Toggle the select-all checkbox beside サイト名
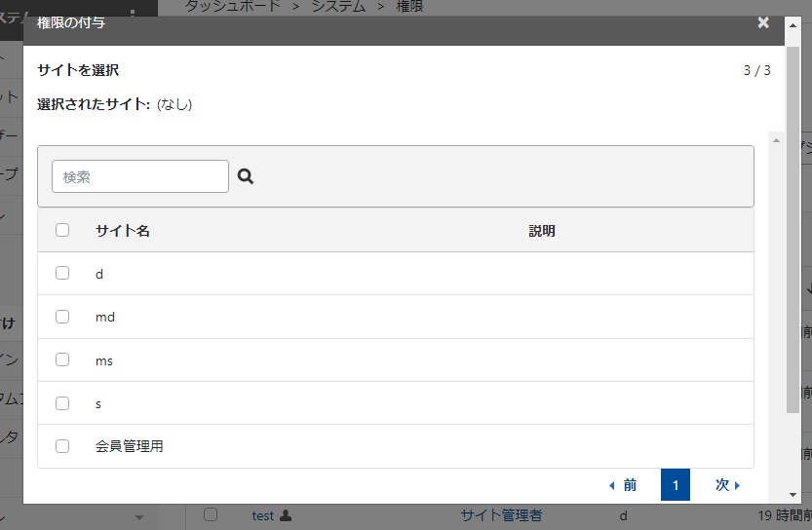This screenshot has width=812, height=530. click(62, 230)
